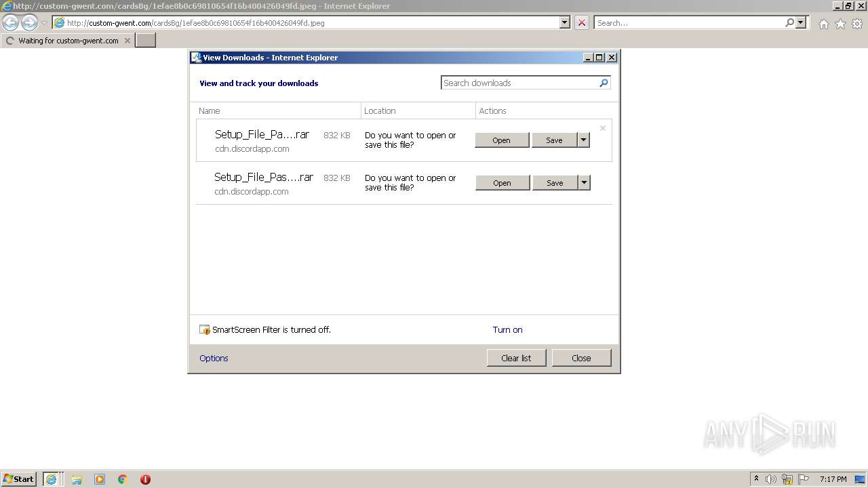Click 'View and track your downloads' heading
Viewport: 868px width, 488px height.
(258, 83)
